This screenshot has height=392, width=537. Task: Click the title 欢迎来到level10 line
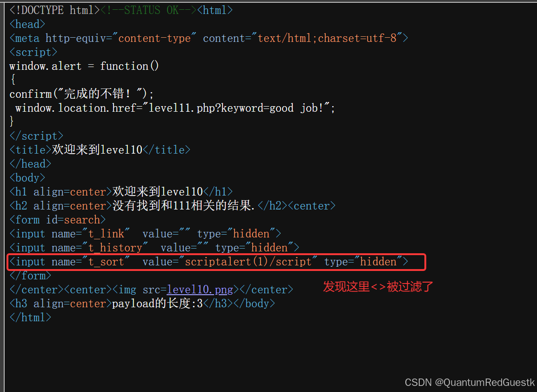[100, 150]
